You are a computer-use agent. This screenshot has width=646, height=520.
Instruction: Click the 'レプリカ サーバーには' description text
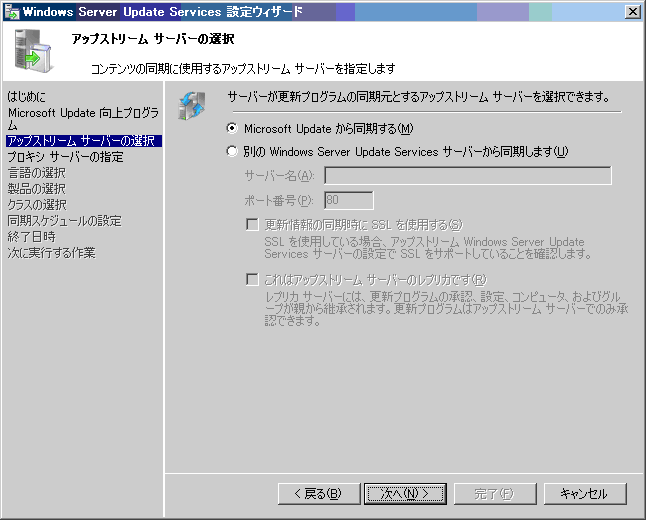coord(446,309)
